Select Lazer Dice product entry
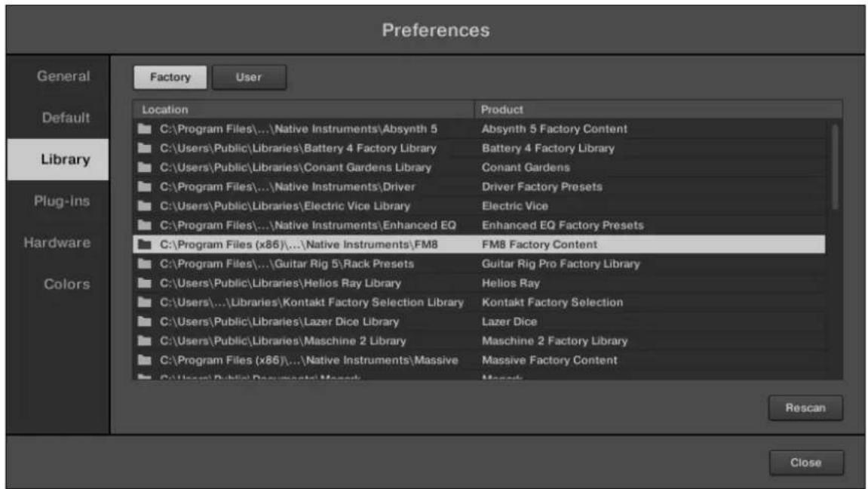The height and width of the screenshot is (489, 868). tap(509, 321)
